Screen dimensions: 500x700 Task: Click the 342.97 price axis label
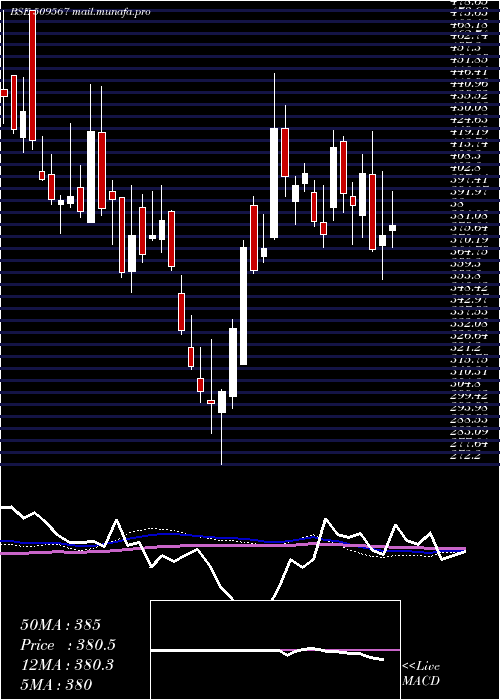coord(469,300)
